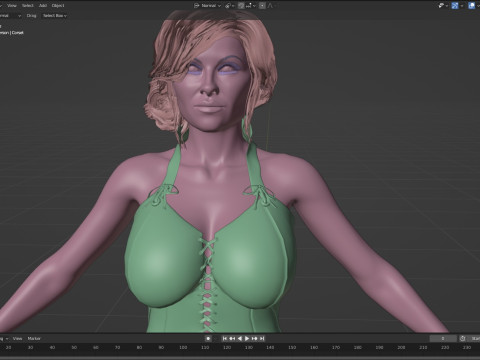Click the Drag label in the tool settings
Screen dimensions: 480x360
(31, 16)
